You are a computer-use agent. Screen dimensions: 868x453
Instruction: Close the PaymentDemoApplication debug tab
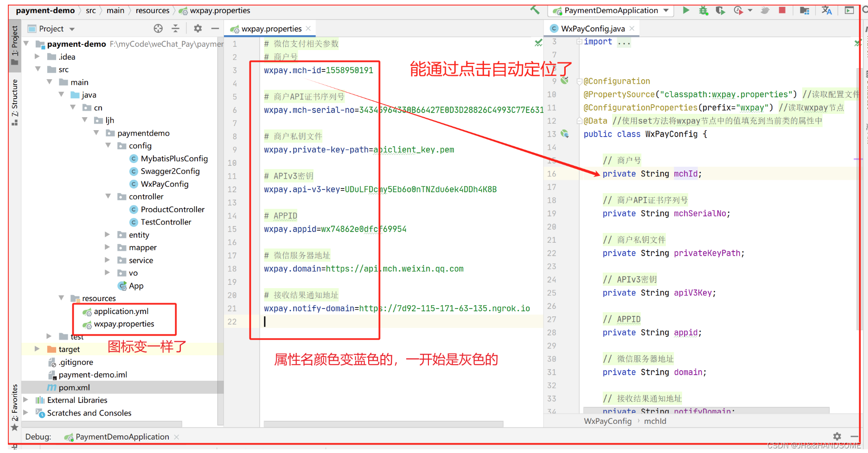coord(176,437)
